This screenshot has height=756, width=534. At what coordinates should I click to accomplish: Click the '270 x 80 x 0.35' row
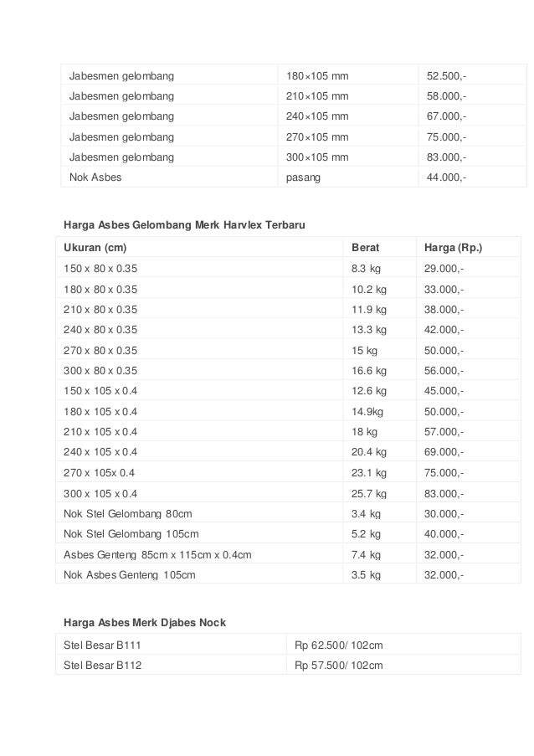click(x=288, y=351)
